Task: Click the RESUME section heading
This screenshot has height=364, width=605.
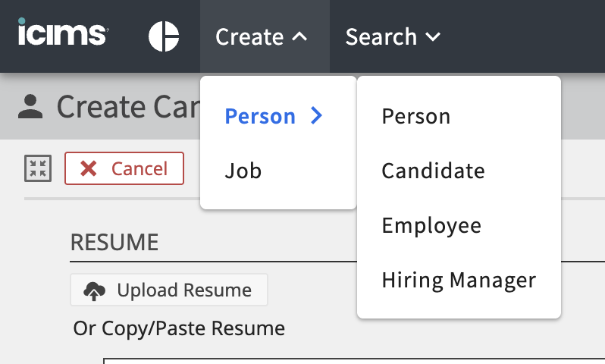Action: 114,242
